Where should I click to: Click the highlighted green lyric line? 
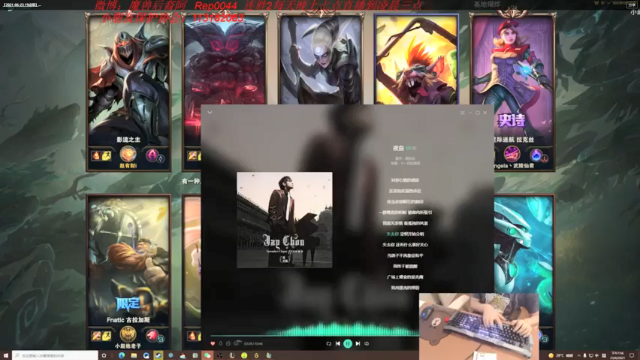tap(405, 234)
